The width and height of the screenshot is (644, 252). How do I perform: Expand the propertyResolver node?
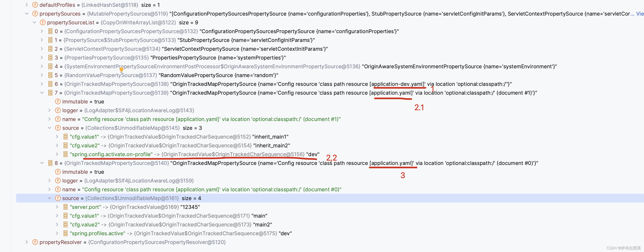coord(27,242)
